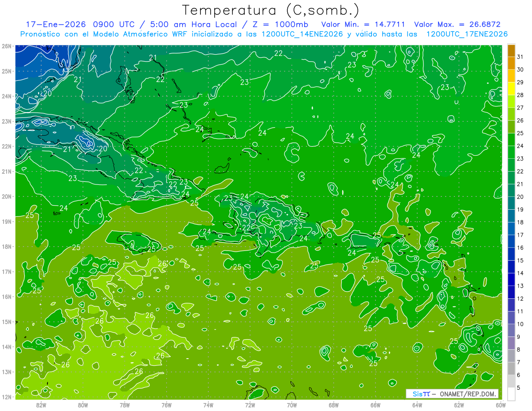Pick the orange swatch between 30 and 31
532x411 pixels.
click(511, 63)
